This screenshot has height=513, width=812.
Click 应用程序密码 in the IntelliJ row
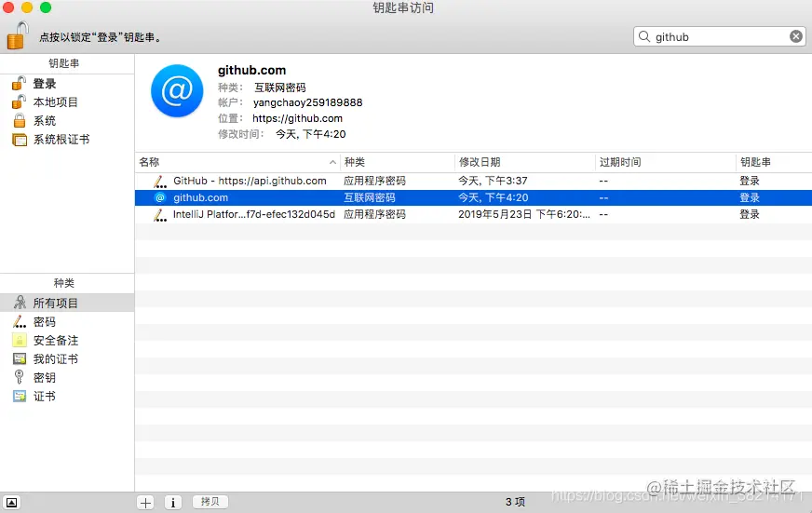(374, 214)
